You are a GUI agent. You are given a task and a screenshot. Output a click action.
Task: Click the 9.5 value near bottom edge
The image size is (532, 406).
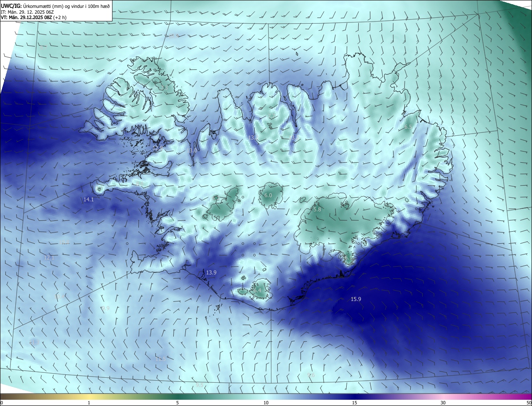(x=199, y=385)
